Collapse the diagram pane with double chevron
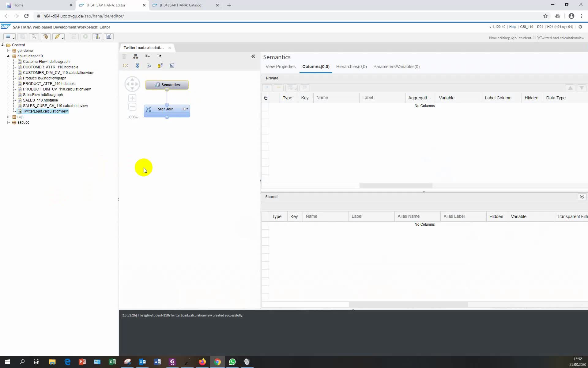The height and width of the screenshot is (368, 588). click(253, 56)
